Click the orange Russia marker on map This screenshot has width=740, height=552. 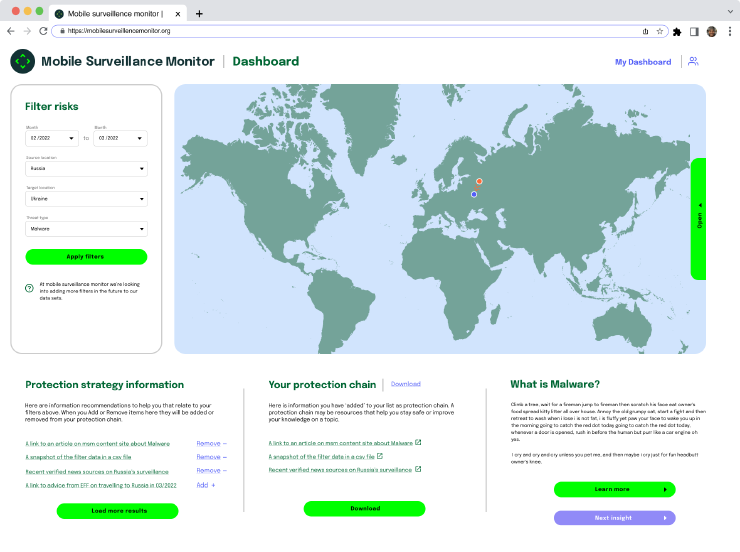(479, 182)
